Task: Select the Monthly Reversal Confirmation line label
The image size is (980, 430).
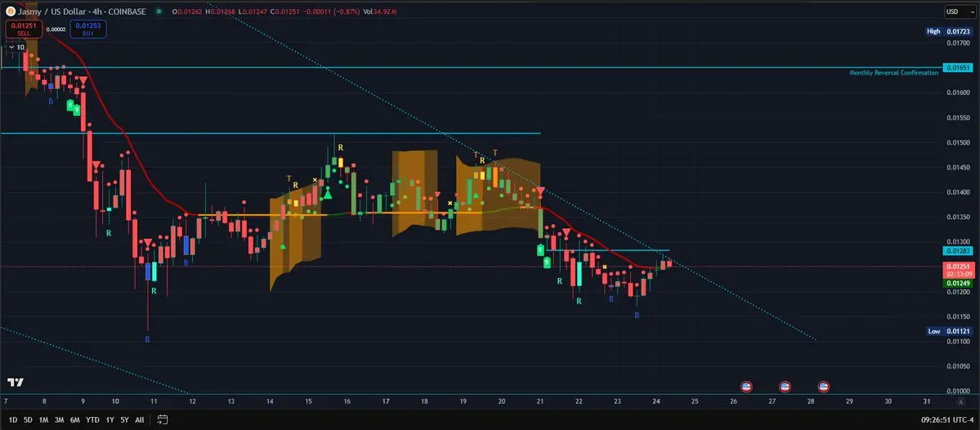Action: pos(893,73)
